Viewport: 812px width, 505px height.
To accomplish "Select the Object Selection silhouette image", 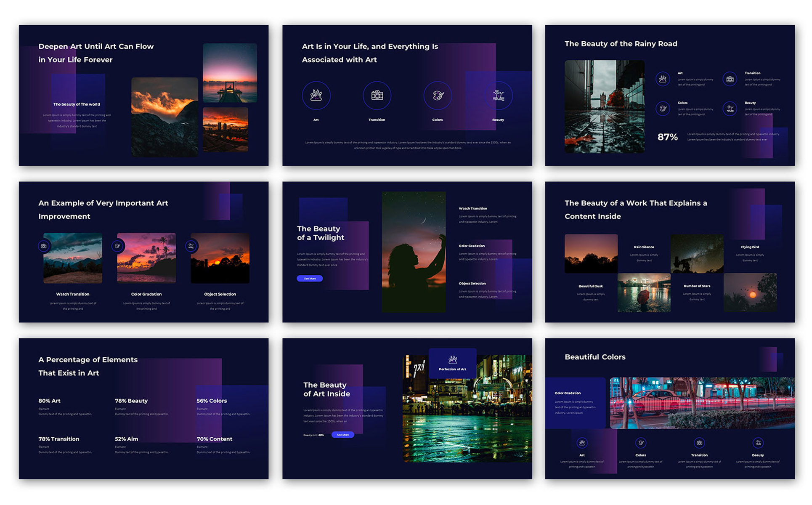I will coord(220,258).
